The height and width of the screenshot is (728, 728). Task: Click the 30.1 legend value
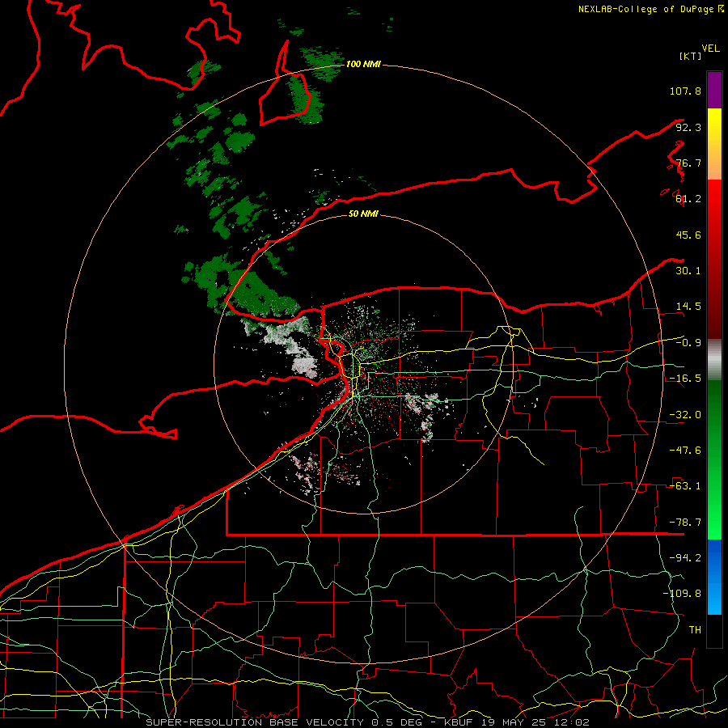(688, 271)
